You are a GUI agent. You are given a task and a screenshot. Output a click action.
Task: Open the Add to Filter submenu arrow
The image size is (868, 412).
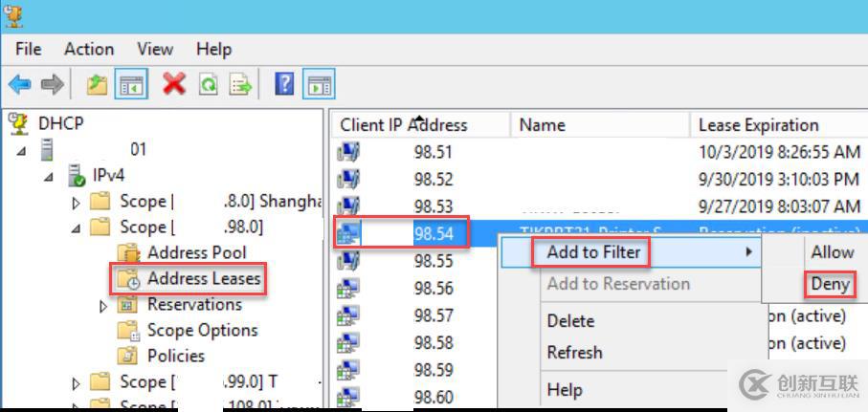click(x=749, y=252)
